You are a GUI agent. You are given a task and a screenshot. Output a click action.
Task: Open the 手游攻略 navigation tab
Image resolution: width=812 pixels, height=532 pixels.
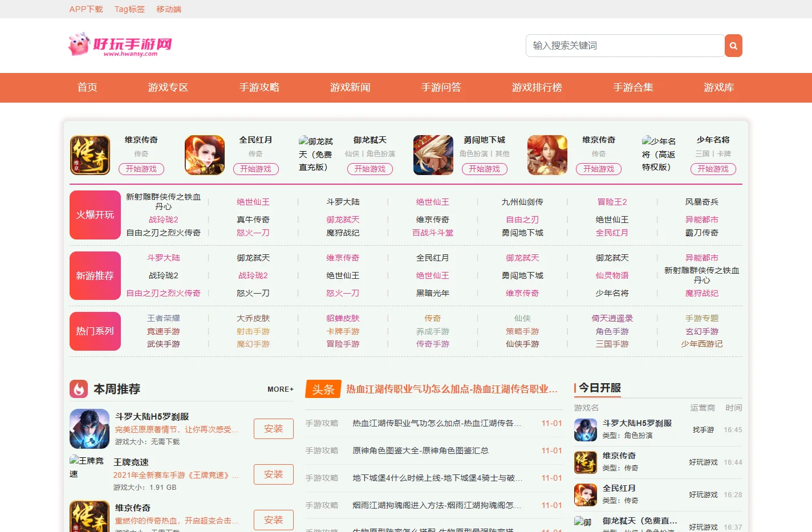259,87
